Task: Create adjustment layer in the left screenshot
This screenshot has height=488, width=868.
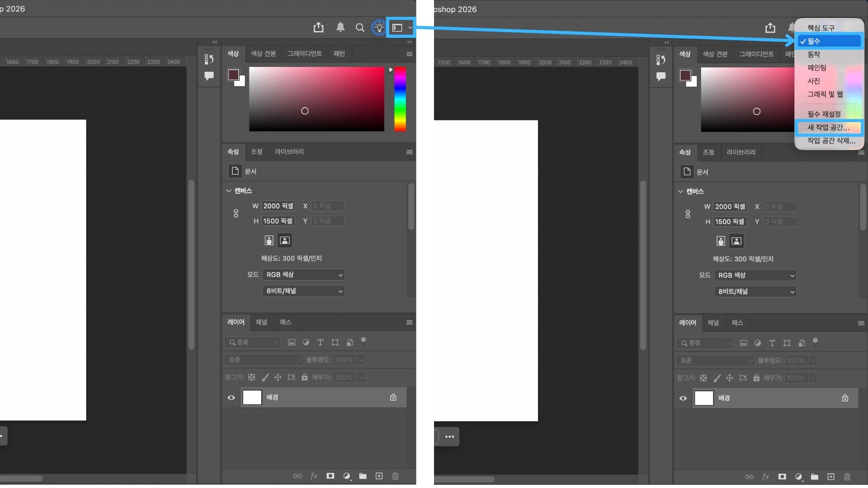Action: pyautogui.click(x=347, y=476)
